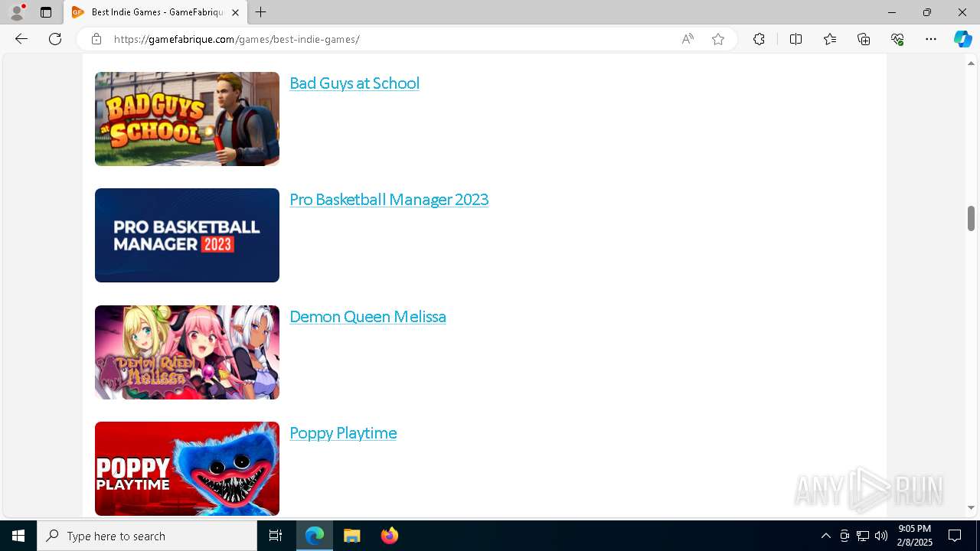Click the address bar URL
The image size is (980, 551).
237,39
